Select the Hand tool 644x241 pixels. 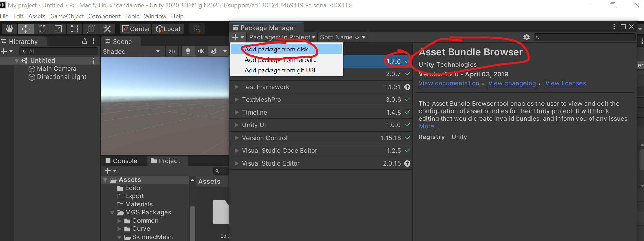pyautogui.click(x=10, y=29)
